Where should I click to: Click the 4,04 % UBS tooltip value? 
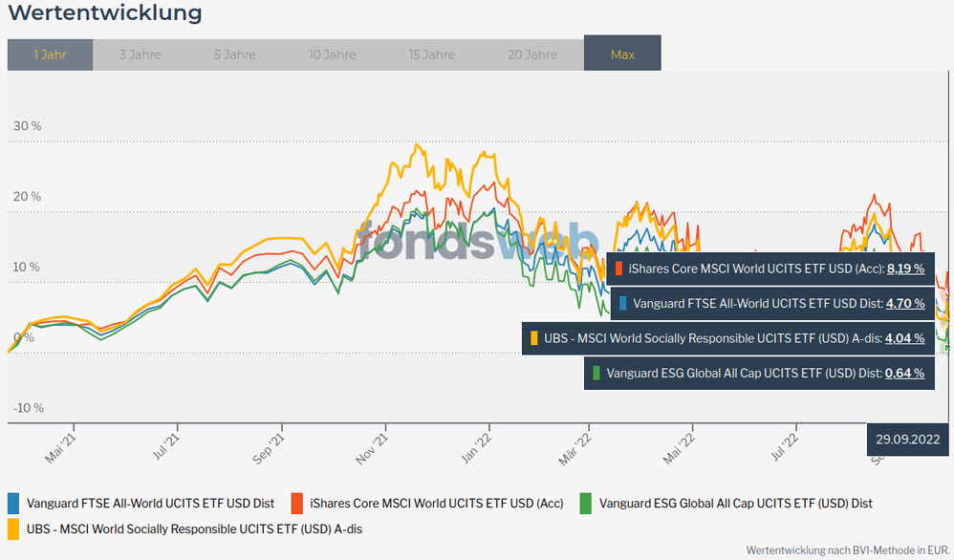click(905, 337)
